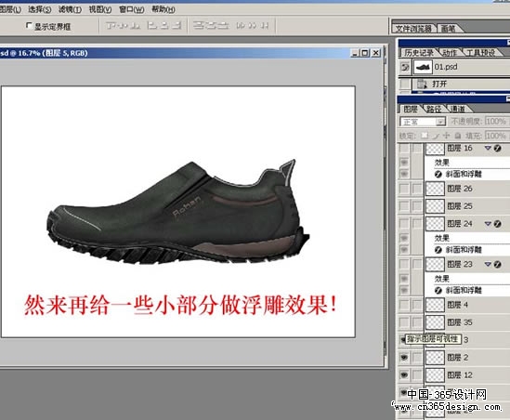This screenshot has height=420, width=510.
Task: Select the 图层 tab in layers panel
Action: (x=411, y=109)
